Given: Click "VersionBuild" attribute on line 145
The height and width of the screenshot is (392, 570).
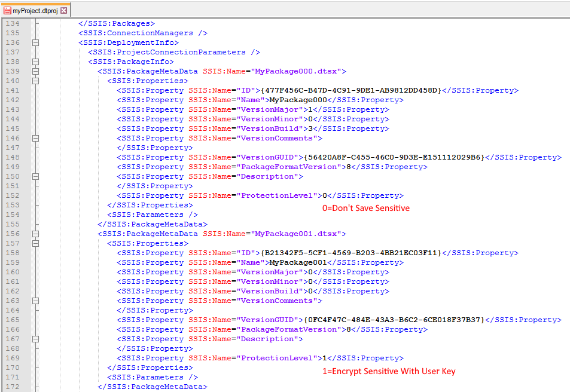Looking at the screenshot, I should [x=270, y=128].
